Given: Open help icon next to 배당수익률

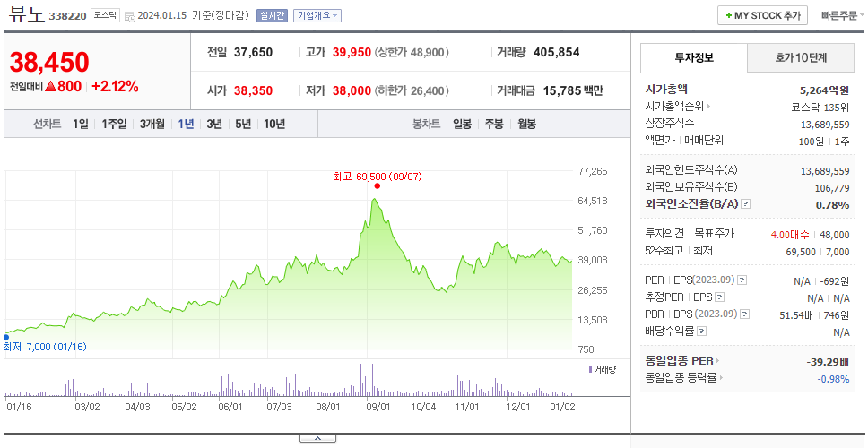Looking at the screenshot, I should point(701,332).
